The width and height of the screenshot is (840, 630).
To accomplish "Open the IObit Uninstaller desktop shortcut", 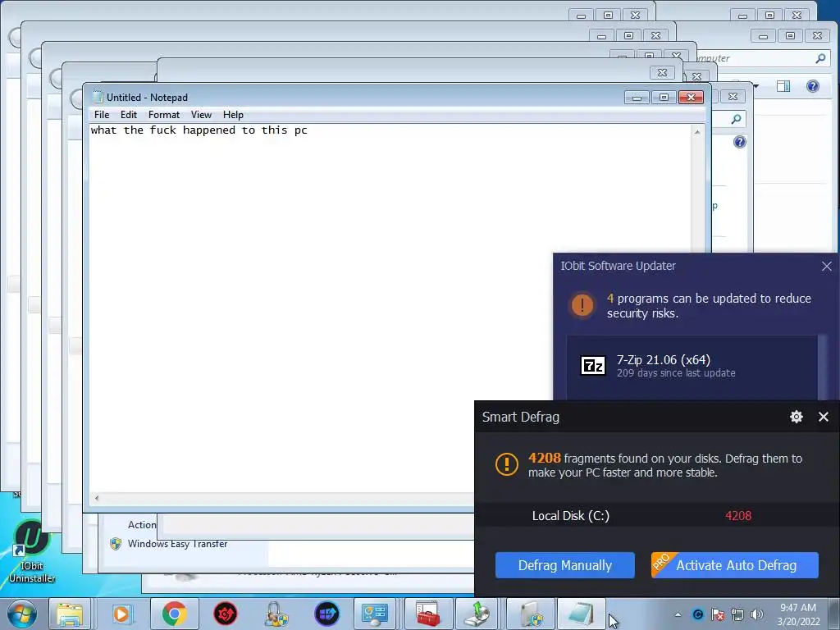I will pyautogui.click(x=32, y=552).
